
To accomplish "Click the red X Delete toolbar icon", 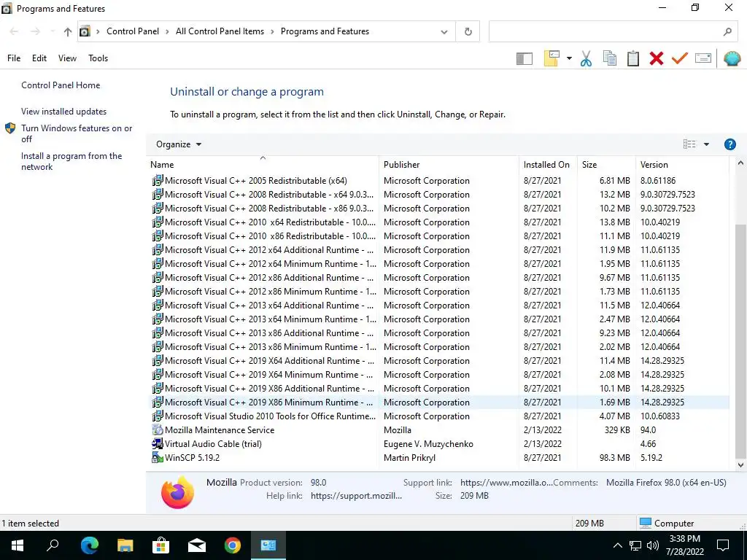I will [656, 58].
